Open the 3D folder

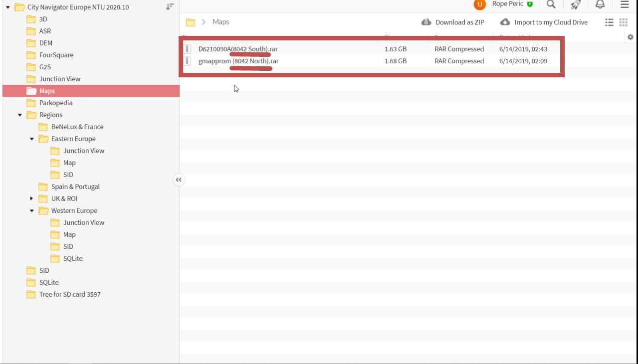coord(38,19)
